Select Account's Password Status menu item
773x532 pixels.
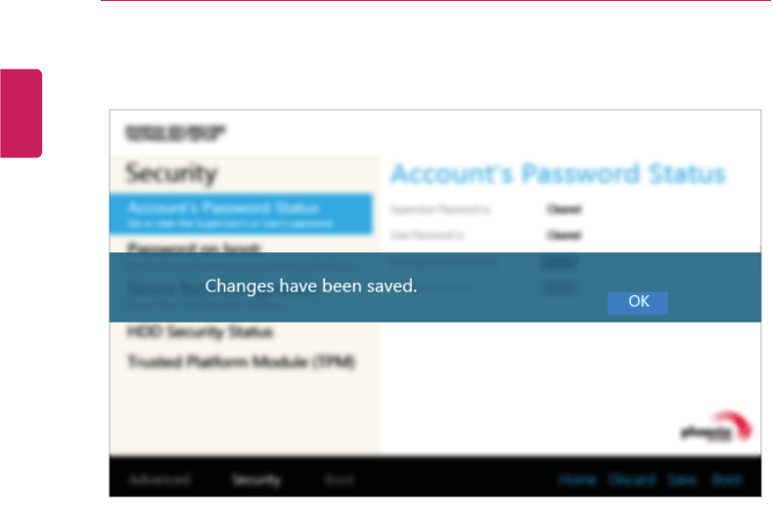tap(241, 213)
